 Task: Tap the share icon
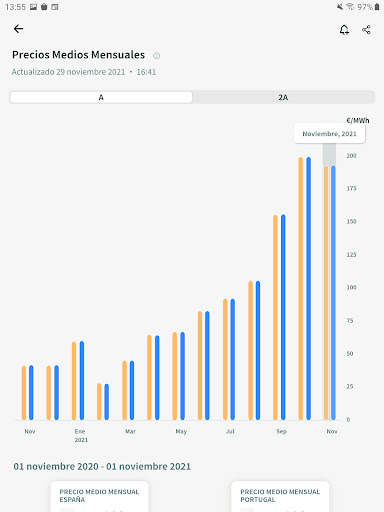[x=366, y=30]
